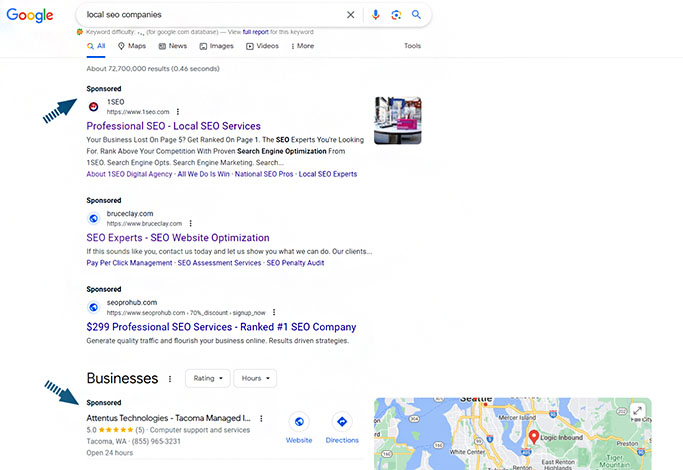The width and height of the screenshot is (683, 470).
Task: Open the Rating filter dropdown
Action: coord(208,378)
